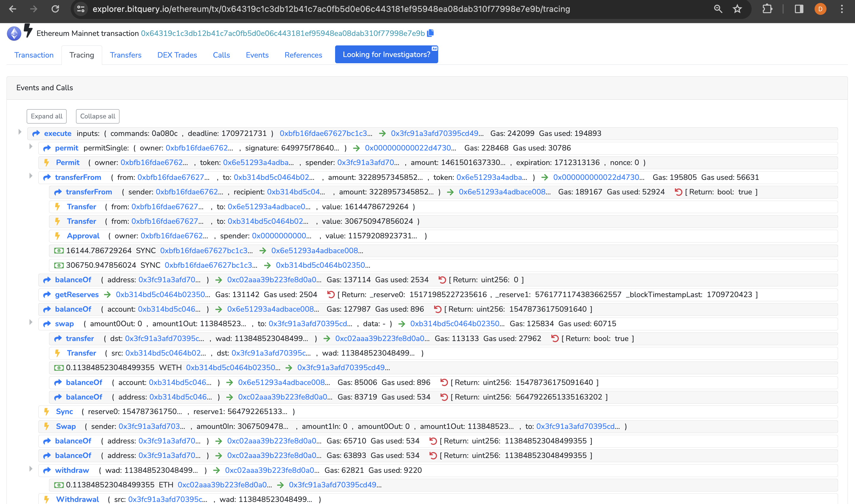
Task: Select the Tracing tab
Action: pyautogui.click(x=82, y=55)
